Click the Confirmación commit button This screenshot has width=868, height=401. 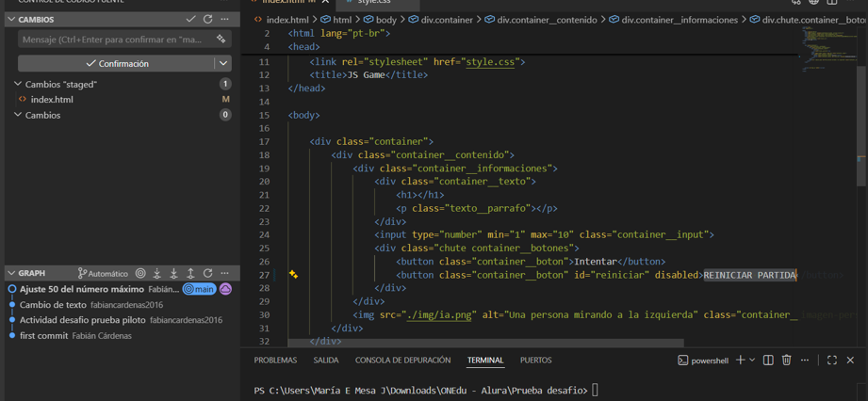tap(117, 64)
